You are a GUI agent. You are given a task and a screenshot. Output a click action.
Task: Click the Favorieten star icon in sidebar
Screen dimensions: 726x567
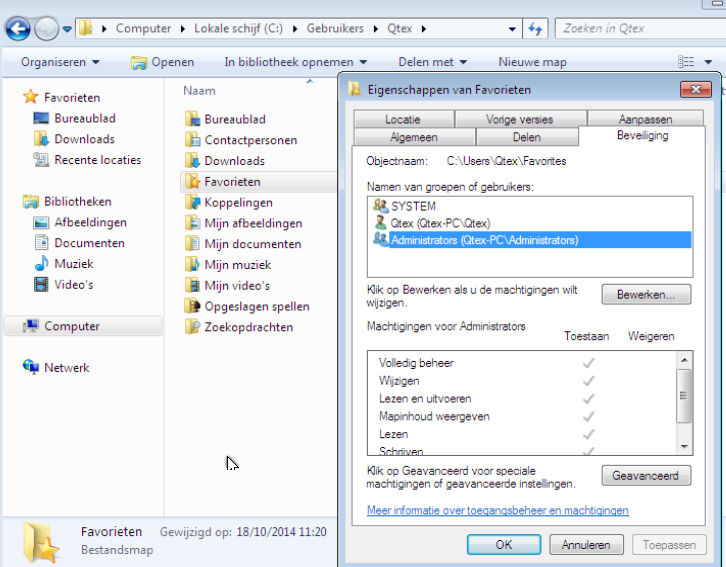pyautogui.click(x=31, y=98)
